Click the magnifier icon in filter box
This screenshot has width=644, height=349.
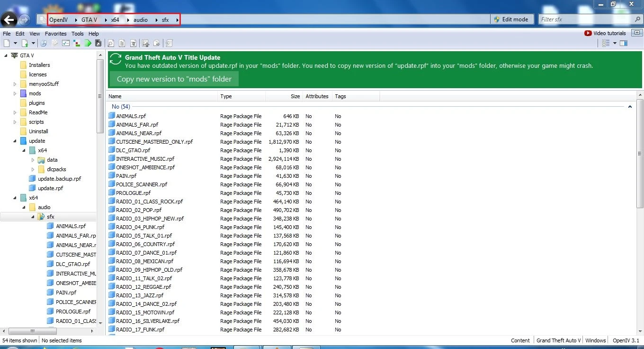637,19
